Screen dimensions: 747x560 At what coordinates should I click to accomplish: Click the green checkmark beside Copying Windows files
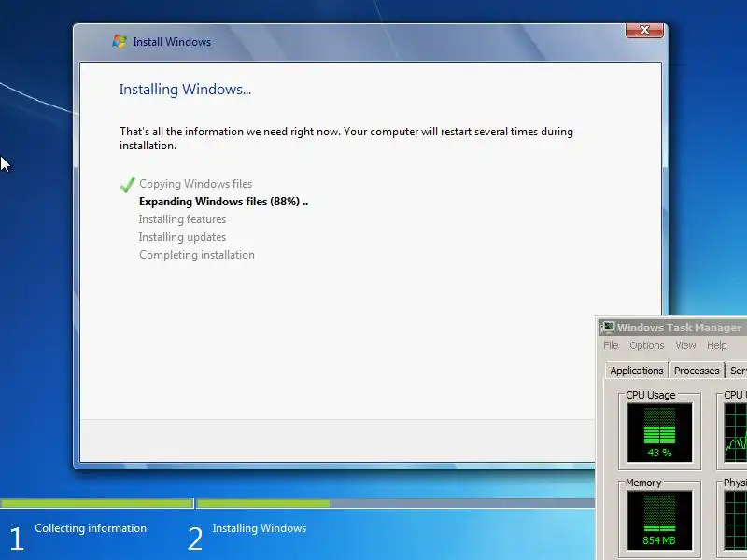click(x=127, y=184)
